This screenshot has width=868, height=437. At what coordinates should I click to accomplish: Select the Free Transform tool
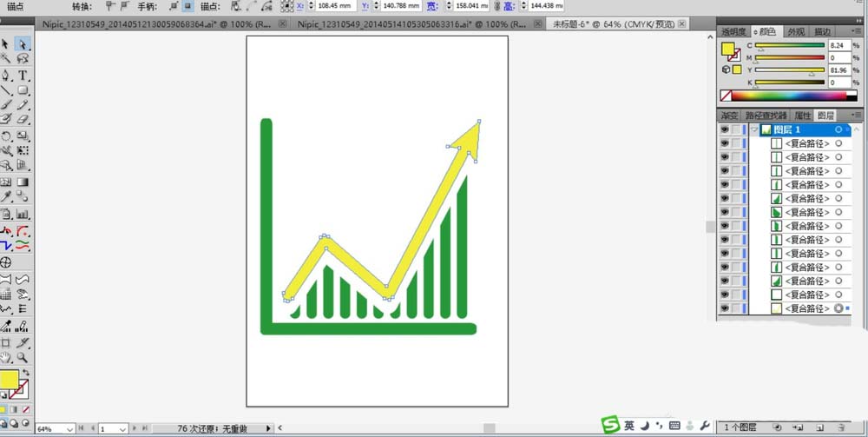click(23, 150)
